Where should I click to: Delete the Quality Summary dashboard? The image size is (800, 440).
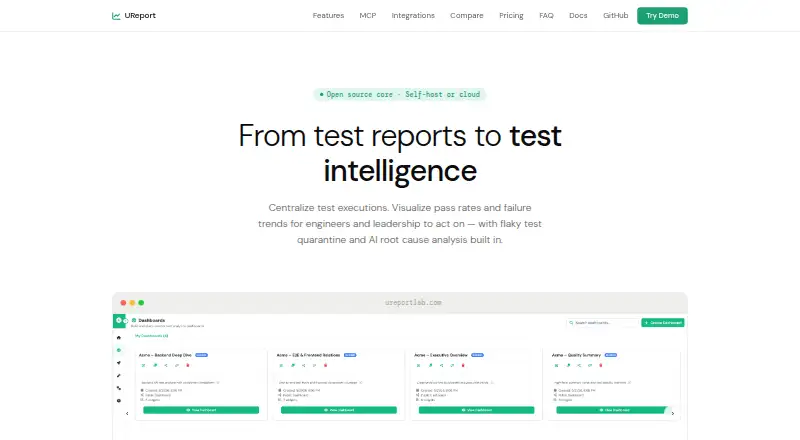pyautogui.click(x=601, y=365)
